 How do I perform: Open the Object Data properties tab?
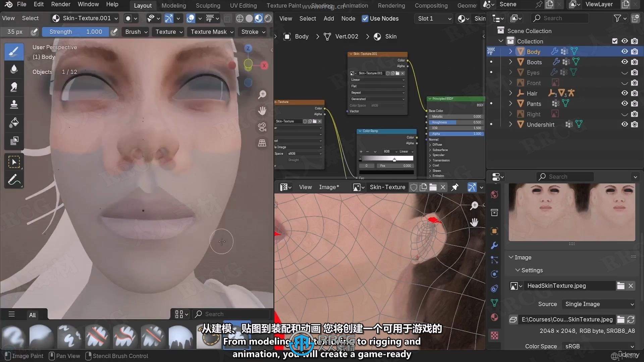(494, 303)
